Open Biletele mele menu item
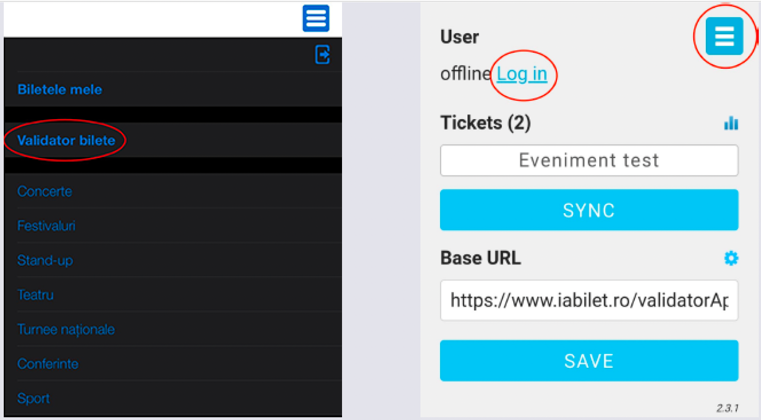 (x=60, y=89)
